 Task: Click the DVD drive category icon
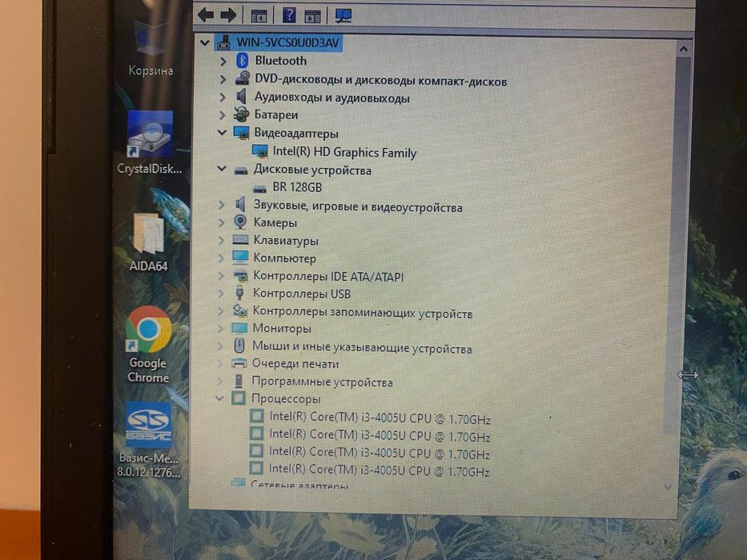coord(243,78)
